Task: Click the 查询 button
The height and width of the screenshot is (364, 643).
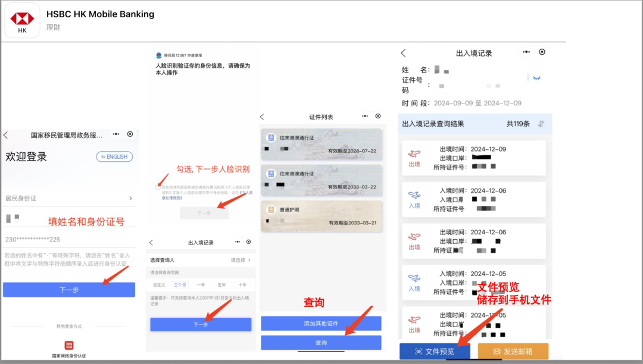Action: point(321,343)
